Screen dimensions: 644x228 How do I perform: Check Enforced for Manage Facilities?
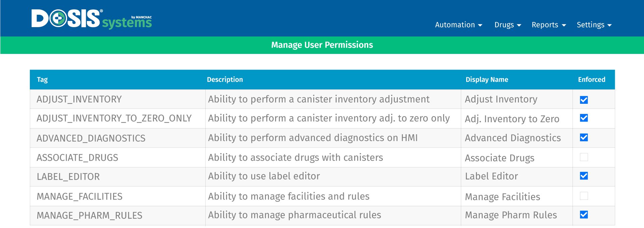point(584,196)
